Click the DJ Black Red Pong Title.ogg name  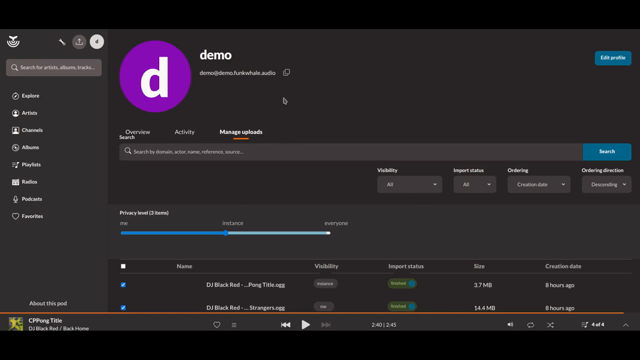tap(246, 285)
